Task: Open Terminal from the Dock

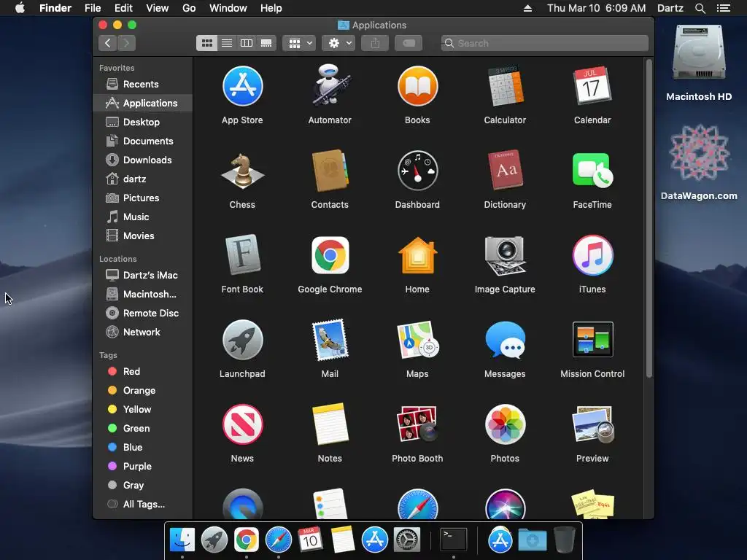Action: (x=453, y=540)
